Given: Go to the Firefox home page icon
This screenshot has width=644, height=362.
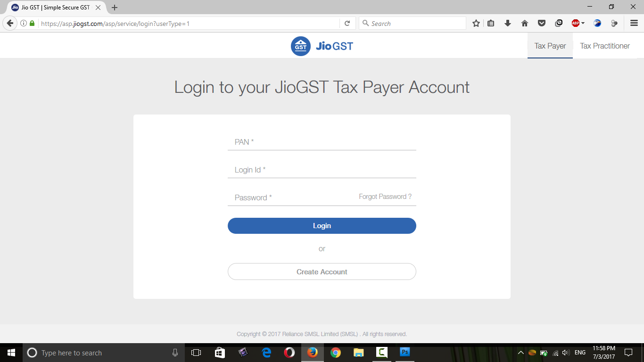Looking at the screenshot, I should [525, 23].
